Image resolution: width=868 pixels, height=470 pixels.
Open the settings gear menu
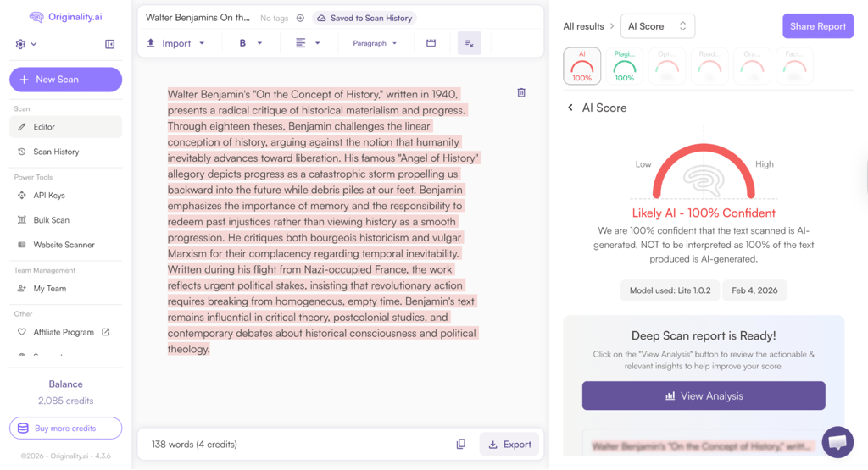pos(25,44)
